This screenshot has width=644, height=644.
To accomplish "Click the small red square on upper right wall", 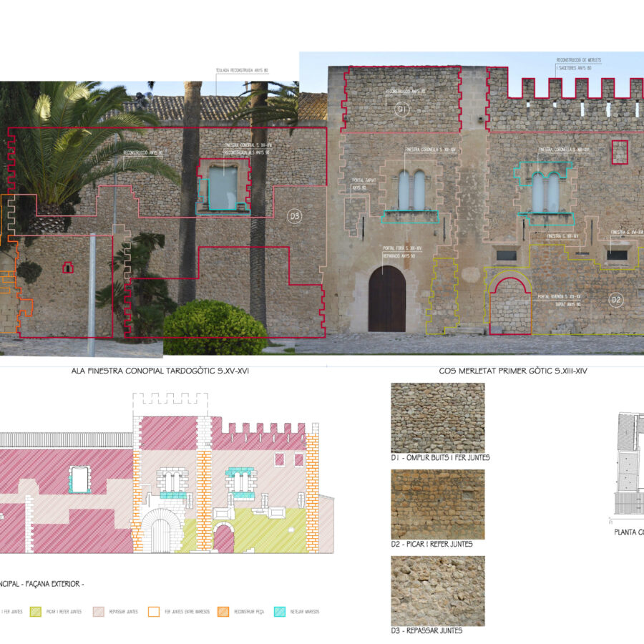I will [620, 152].
